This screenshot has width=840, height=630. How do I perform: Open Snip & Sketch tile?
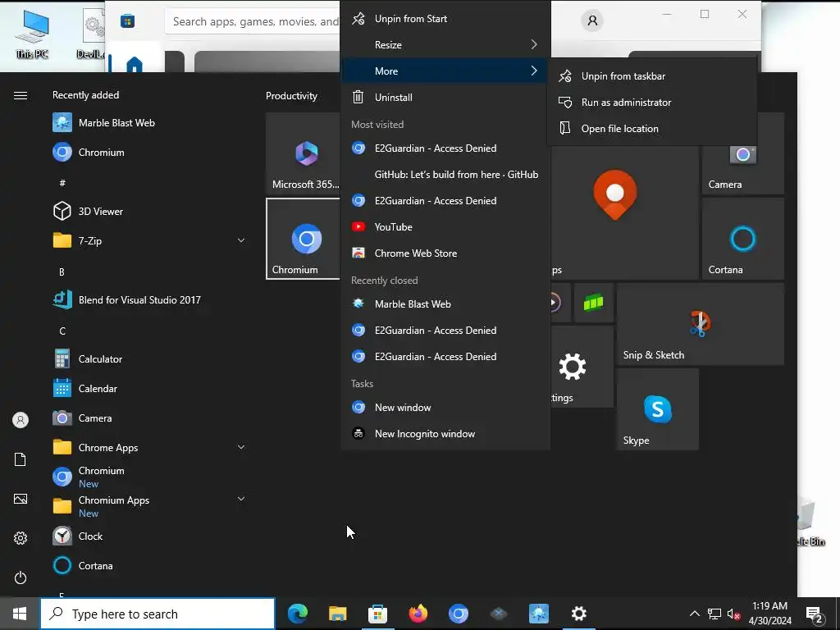click(x=701, y=324)
